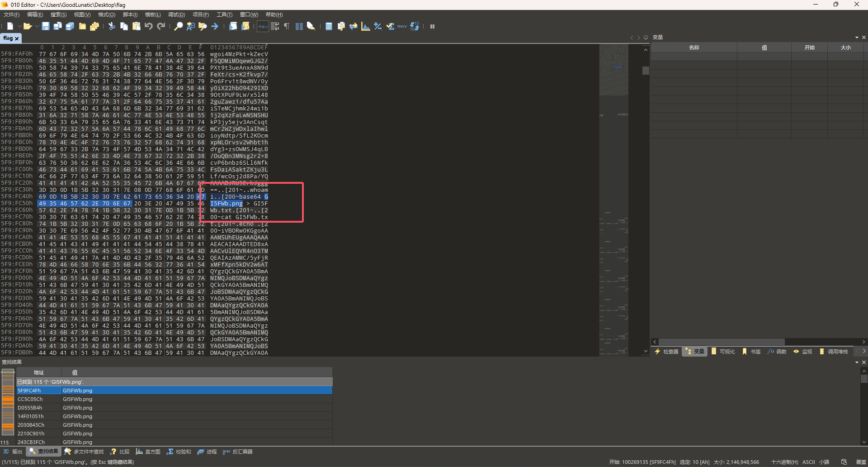Click the pause icon in the toolbar

pyautogui.click(x=432, y=26)
